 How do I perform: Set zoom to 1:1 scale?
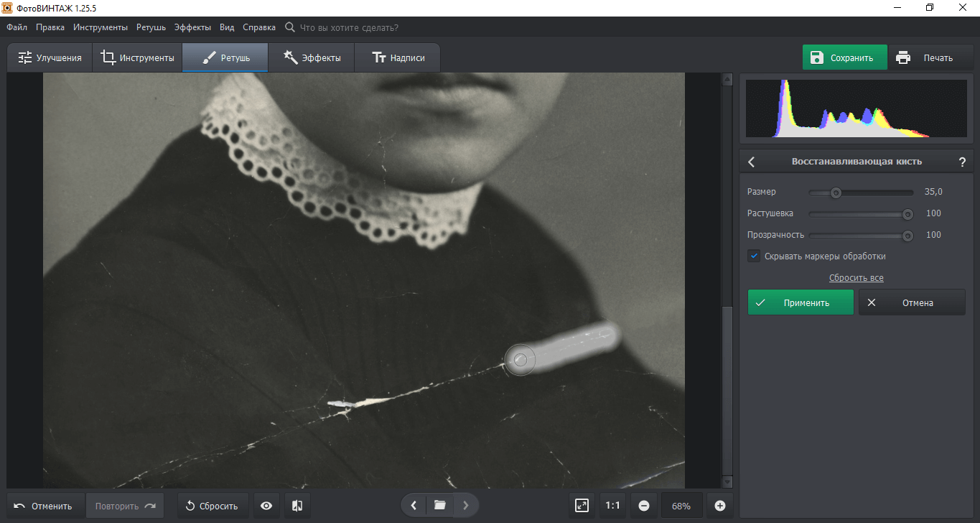click(612, 506)
